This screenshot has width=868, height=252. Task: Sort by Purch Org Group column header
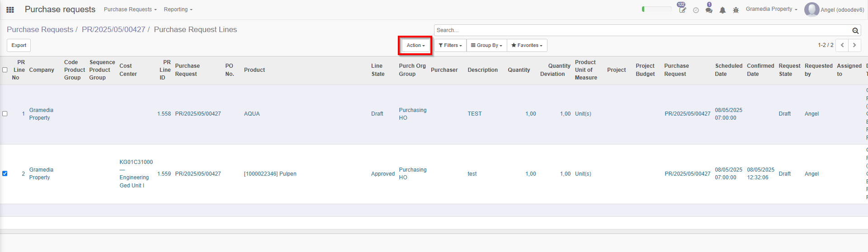412,70
